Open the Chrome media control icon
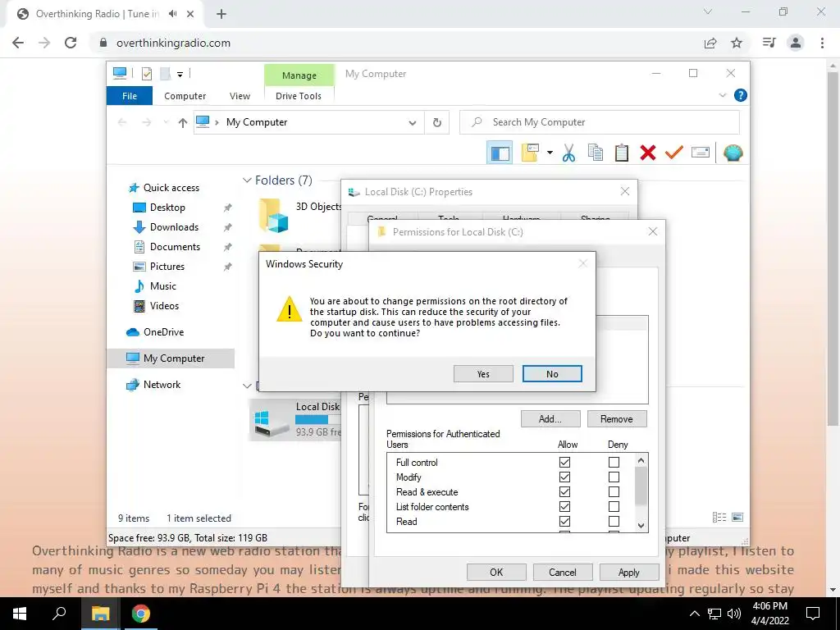The height and width of the screenshot is (630, 840). pos(769,43)
